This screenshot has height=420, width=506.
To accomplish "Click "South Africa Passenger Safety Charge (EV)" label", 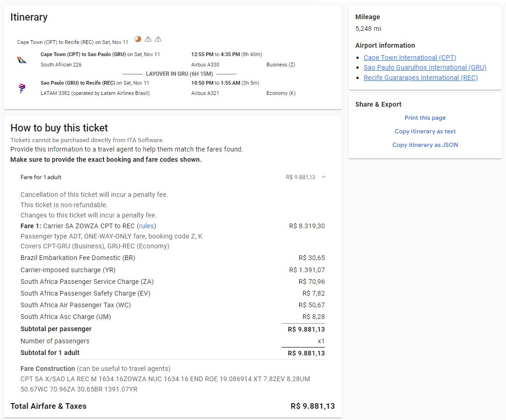I will point(86,293).
